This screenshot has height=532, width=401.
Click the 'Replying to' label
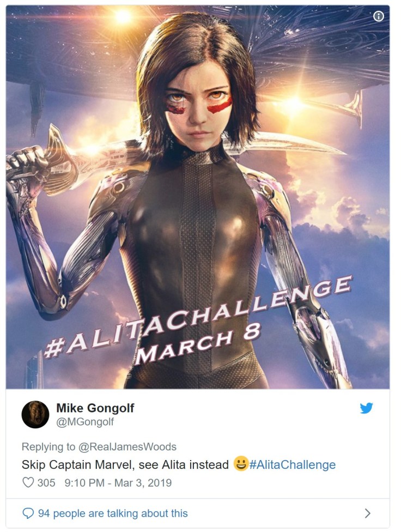(48, 446)
